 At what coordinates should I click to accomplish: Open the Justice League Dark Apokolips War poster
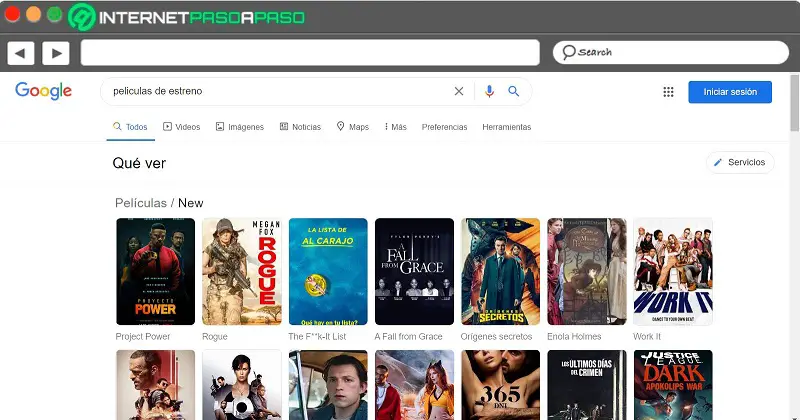(673, 385)
